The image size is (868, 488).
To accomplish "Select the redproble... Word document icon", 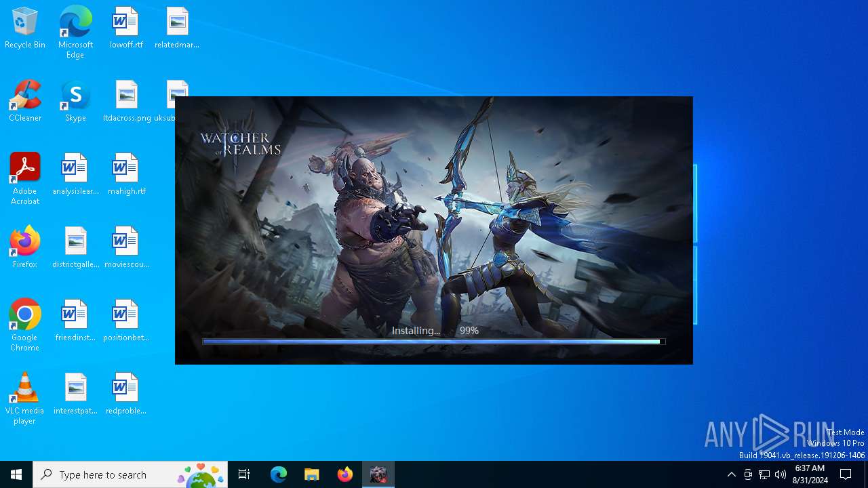I will (x=127, y=394).
